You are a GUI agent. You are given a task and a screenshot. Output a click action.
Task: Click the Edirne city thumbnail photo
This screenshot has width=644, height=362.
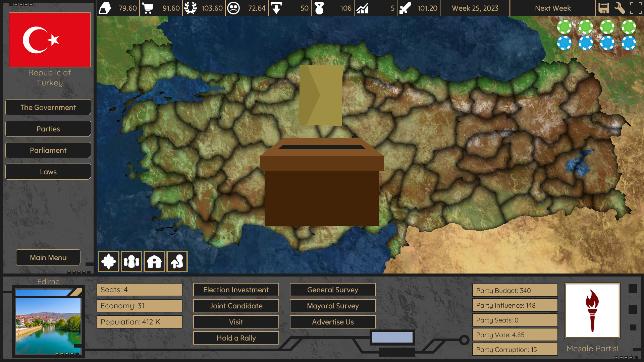click(48, 323)
